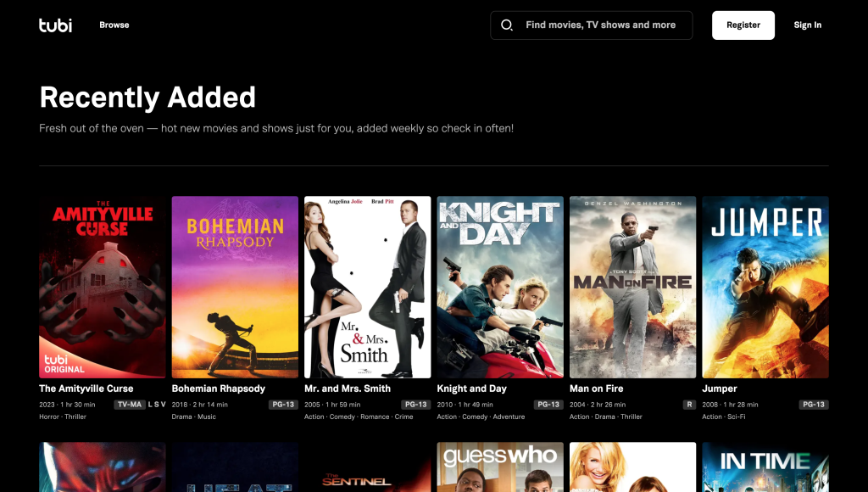Open the Bohemian Rhapsody poster
The image size is (868, 492).
point(235,287)
